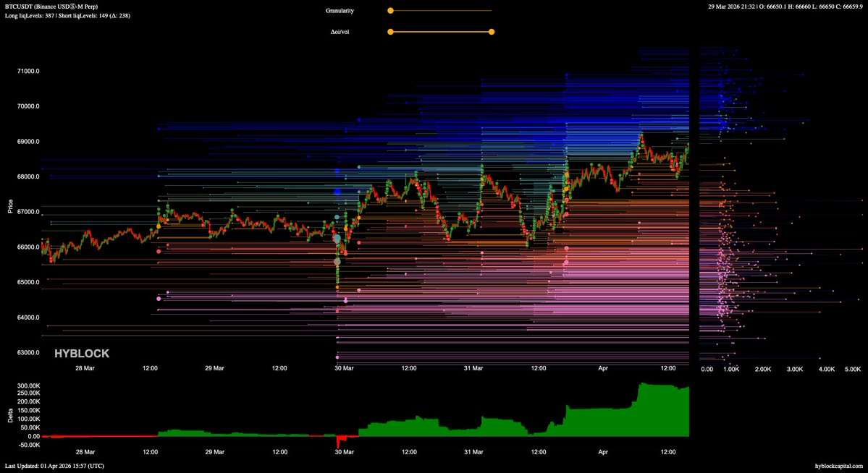Click the Long liqLevels count text
This screenshot has height=473, width=868.
tap(33, 15)
